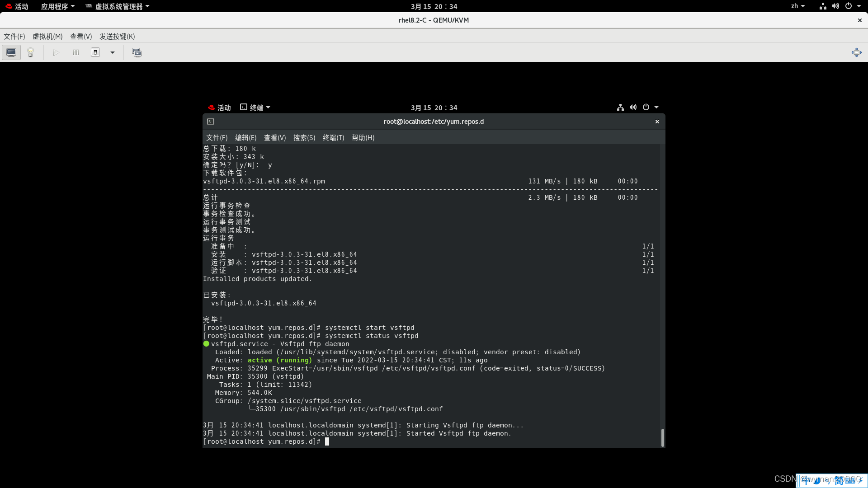This screenshot has height=488, width=868.
Task: Click the host network status icon
Action: click(x=822, y=6)
